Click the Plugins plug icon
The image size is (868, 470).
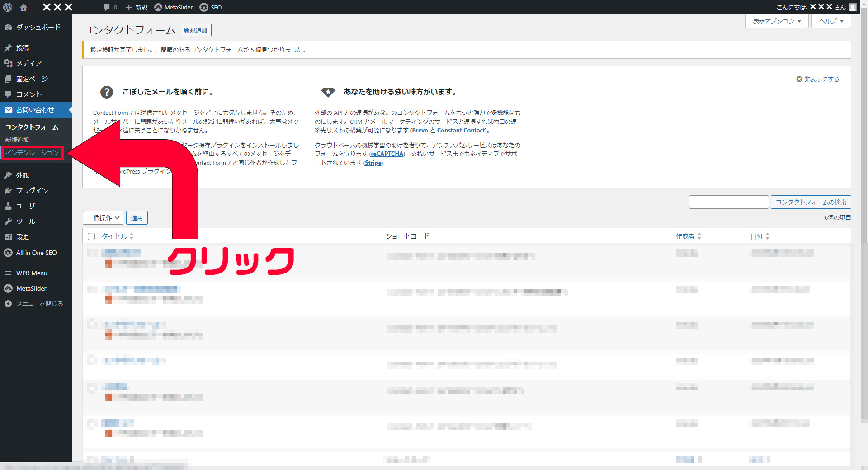coord(8,191)
